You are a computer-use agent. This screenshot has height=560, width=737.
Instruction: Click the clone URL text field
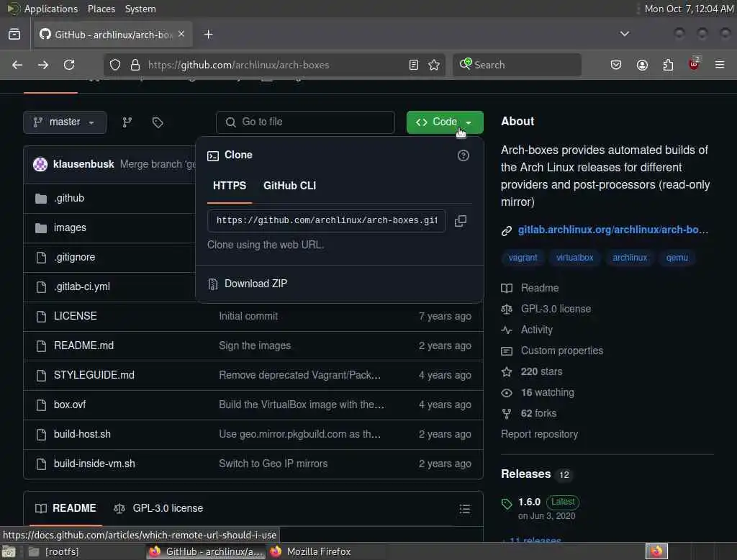(327, 221)
